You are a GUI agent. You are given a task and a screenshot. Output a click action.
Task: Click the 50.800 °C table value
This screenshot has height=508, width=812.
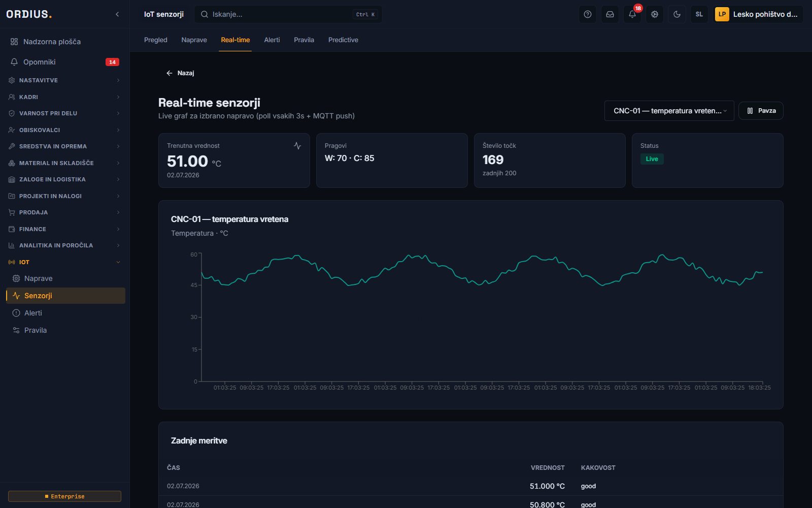click(547, 504)
